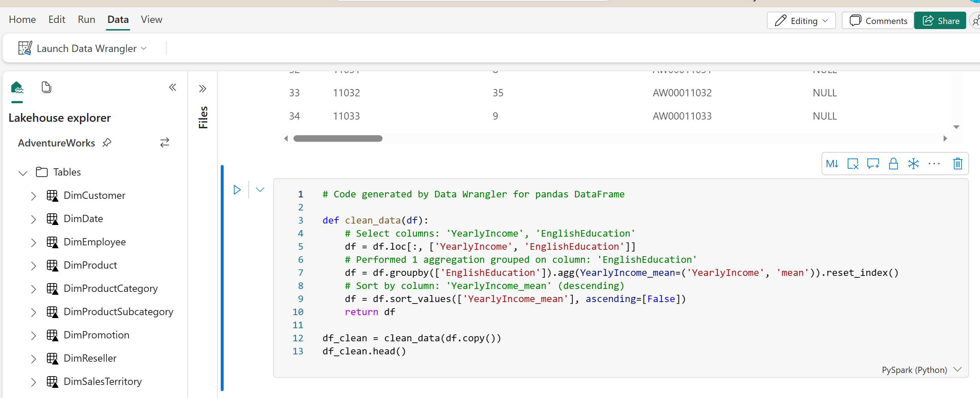Viewport: 980px width, 398px height.
Task: Switch lakehouse using the swap arrows icon
Action: coord(164,142)
